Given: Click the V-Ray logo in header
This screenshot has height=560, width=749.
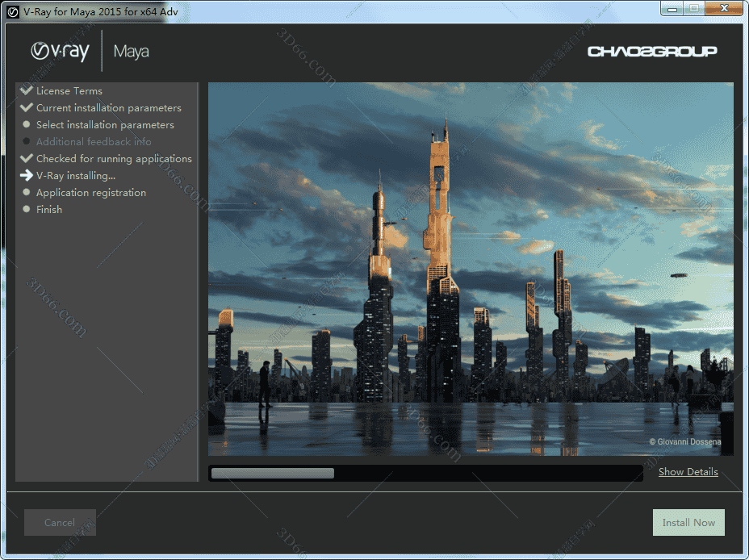Looking at the screenshot, I should click(60, 52).
